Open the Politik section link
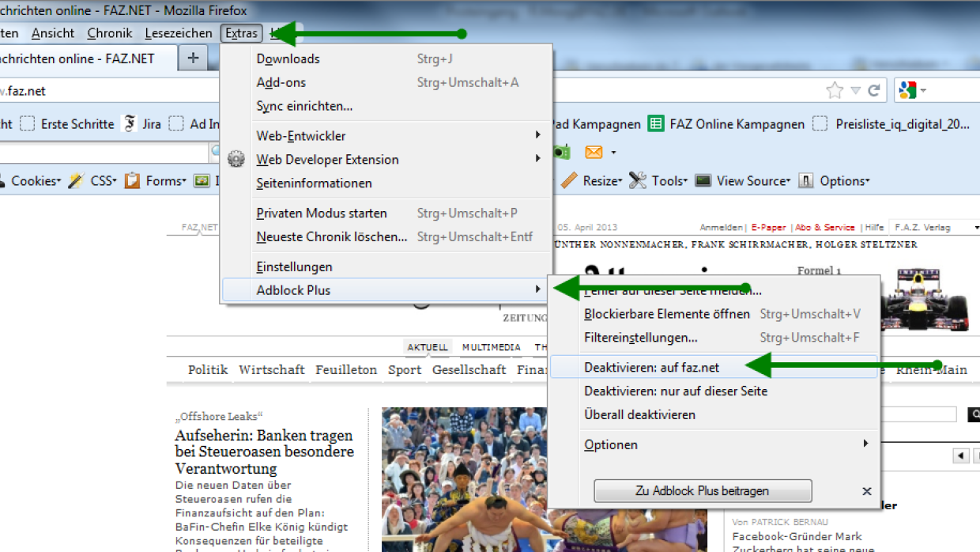Screen dimensions: 980x552 click(x=208, y=369)
